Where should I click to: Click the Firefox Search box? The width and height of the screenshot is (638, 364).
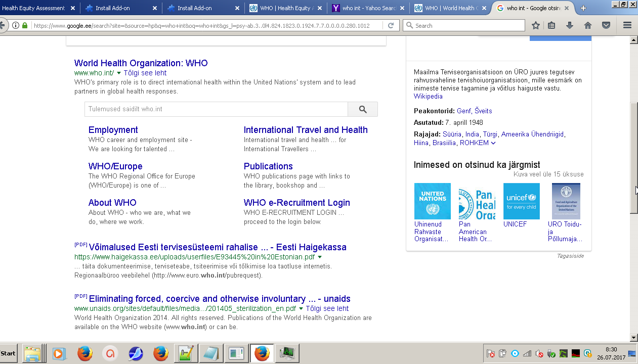coord(464,25)
